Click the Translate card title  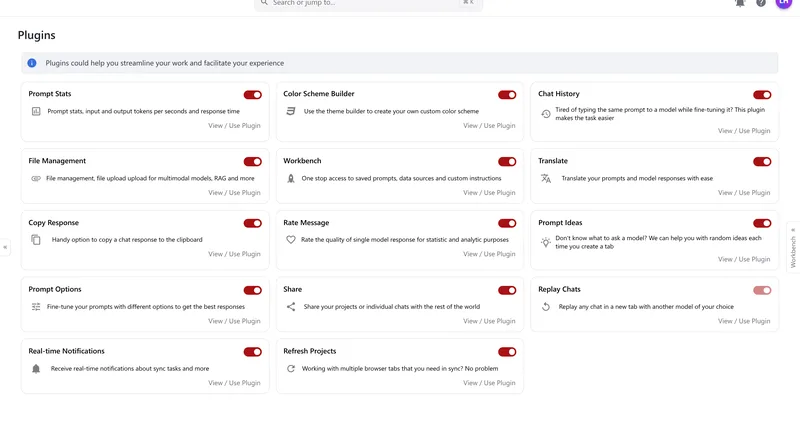click(553, 161)
